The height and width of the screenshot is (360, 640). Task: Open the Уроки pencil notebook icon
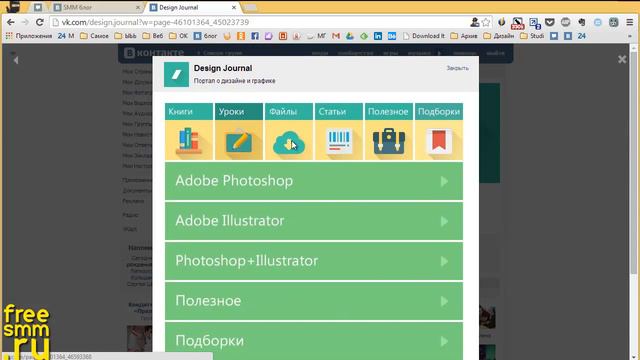pyautogui.click(x=239, y=141)
